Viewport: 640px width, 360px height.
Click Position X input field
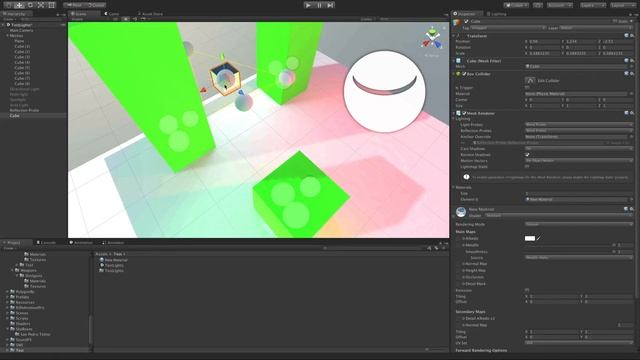[544, 42]
